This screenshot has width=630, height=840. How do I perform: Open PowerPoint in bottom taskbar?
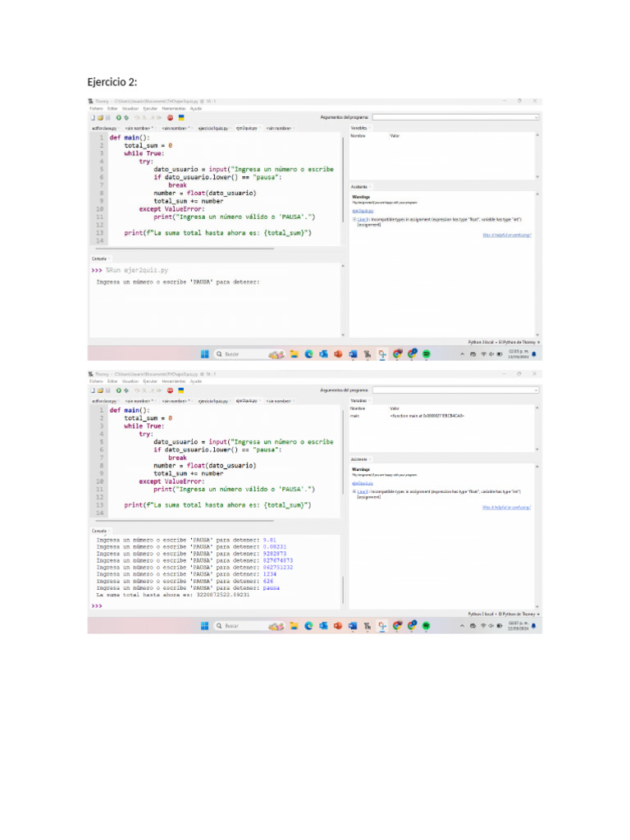pyautogui.click(x=338, y=626)
